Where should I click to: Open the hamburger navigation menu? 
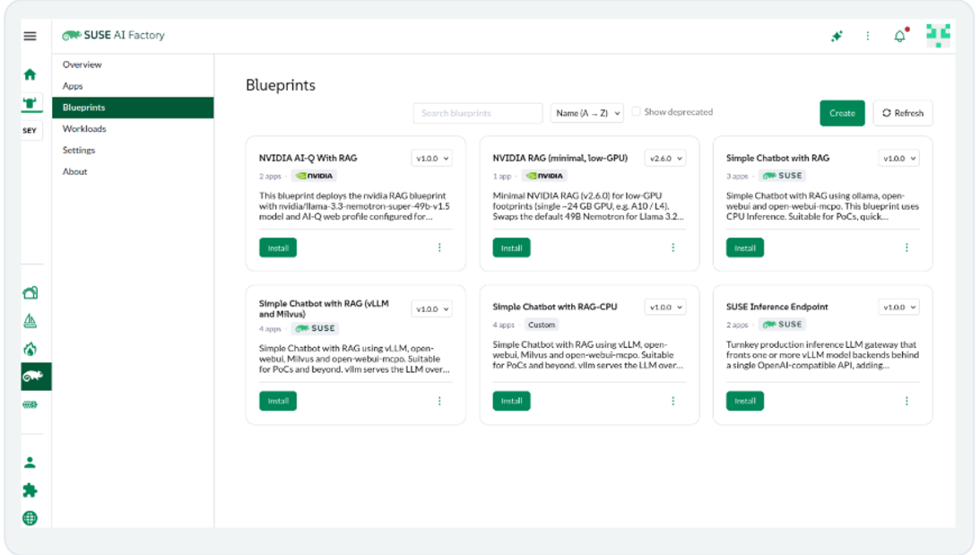coord(30,36)
